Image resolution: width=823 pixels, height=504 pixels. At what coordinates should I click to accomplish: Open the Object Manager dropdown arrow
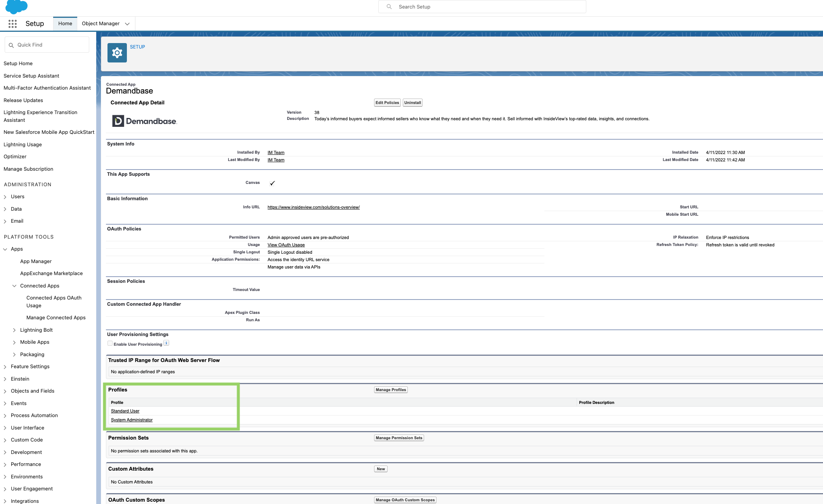point(127,24)
